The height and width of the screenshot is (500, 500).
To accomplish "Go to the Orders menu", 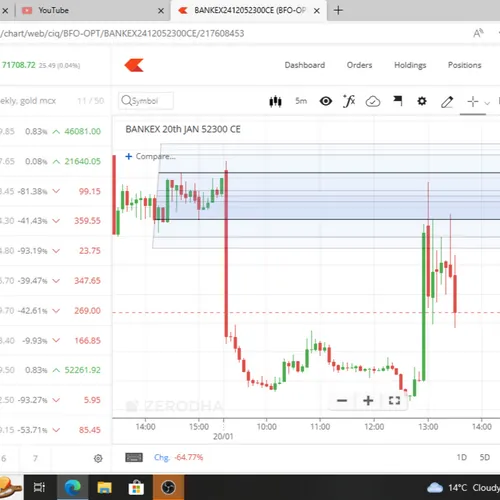I will 359,65.
